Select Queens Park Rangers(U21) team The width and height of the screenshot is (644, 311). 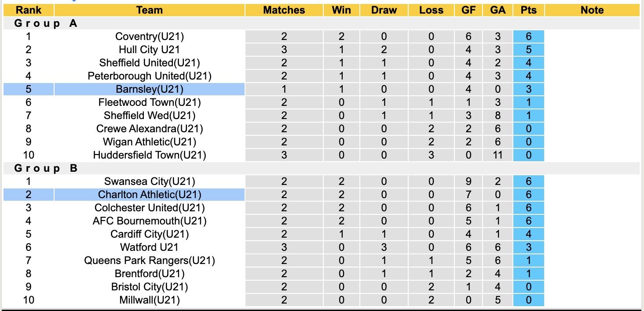pyautogui.click(x=150, y=260)
